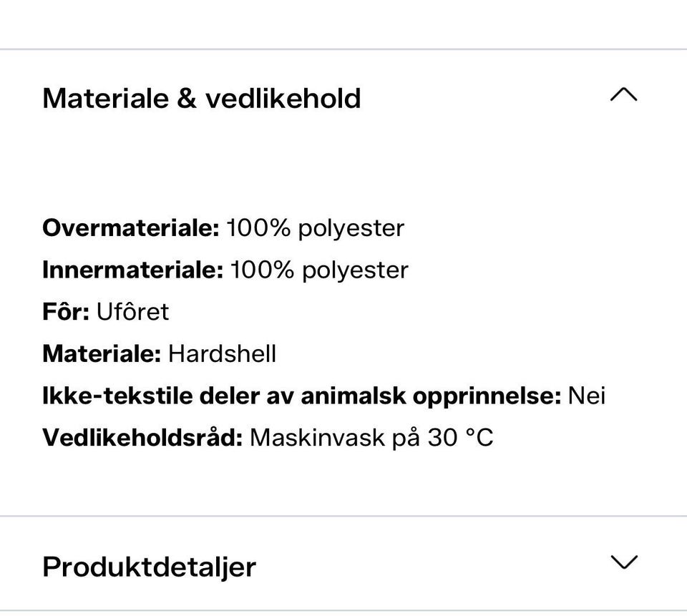The height and width of the screenshot is (616, 687).
Task: Expand the Produktdetaljer section heading
Action: (x=149, y=567)
